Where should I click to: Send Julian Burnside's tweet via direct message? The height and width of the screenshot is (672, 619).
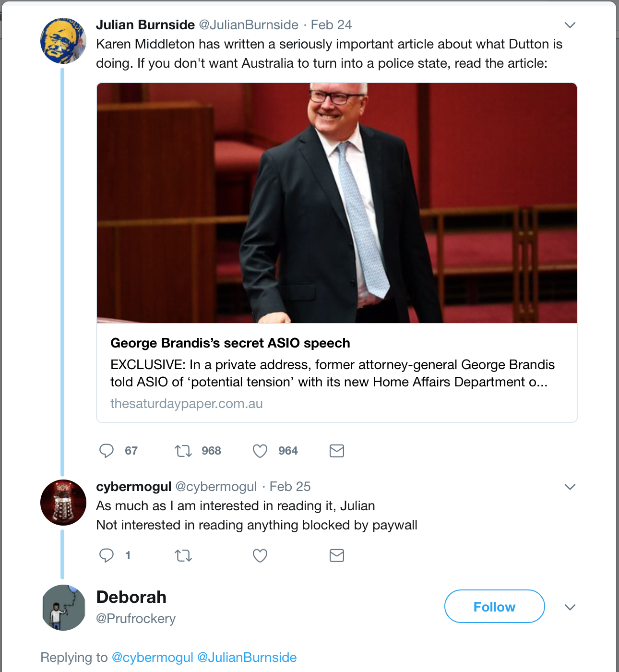(337, 451)
